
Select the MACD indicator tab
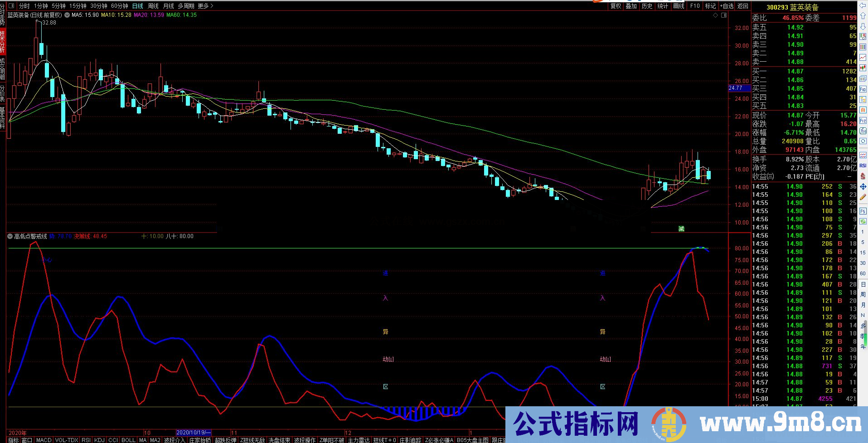[44, 440]
